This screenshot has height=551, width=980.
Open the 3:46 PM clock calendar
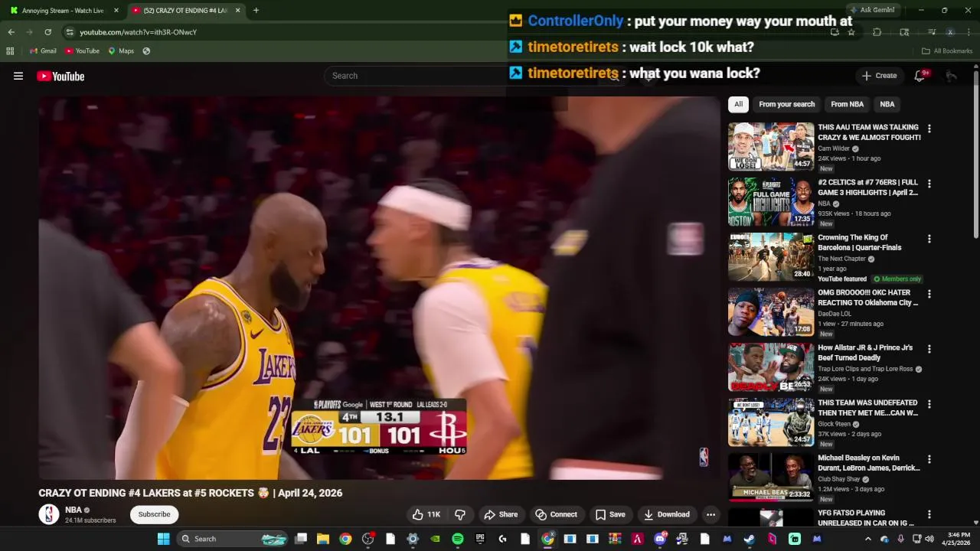click(959, 539)
